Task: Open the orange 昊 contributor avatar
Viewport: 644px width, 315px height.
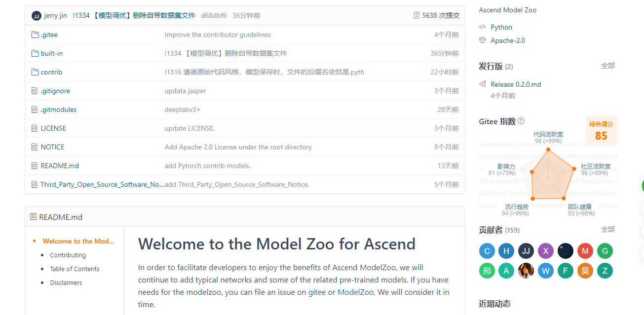Action: point(585,271)
